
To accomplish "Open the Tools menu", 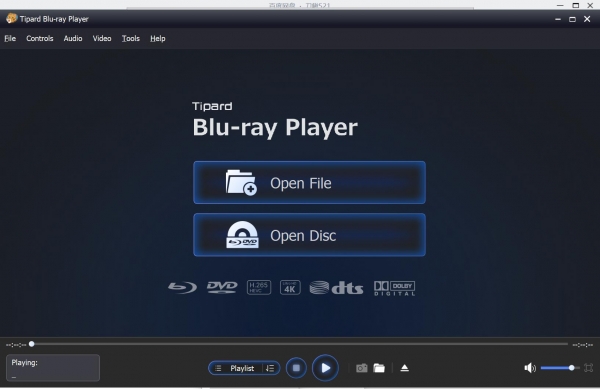I will point(131,39).
